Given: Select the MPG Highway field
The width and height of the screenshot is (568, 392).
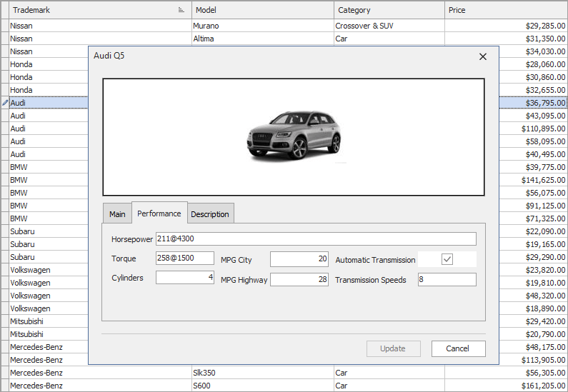Looking at the screenshot, I should [299, 280].
